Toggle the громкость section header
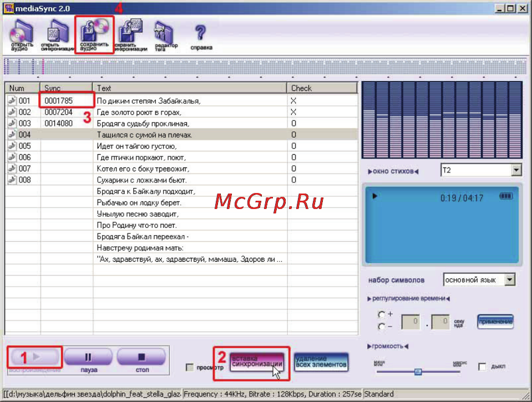Viewport: 532px width, 402px height. tap(388, 346)
